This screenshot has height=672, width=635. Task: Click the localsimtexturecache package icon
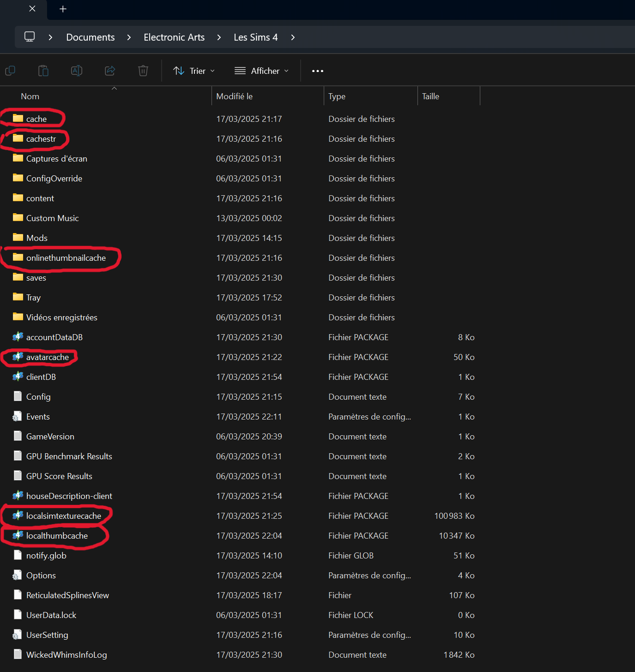[x=18, y=516]
